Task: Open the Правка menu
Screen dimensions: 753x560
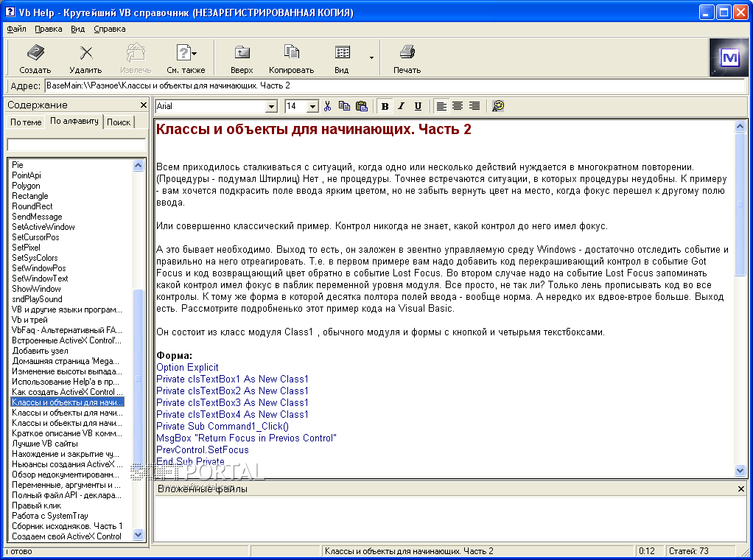Action: (49, 29)
